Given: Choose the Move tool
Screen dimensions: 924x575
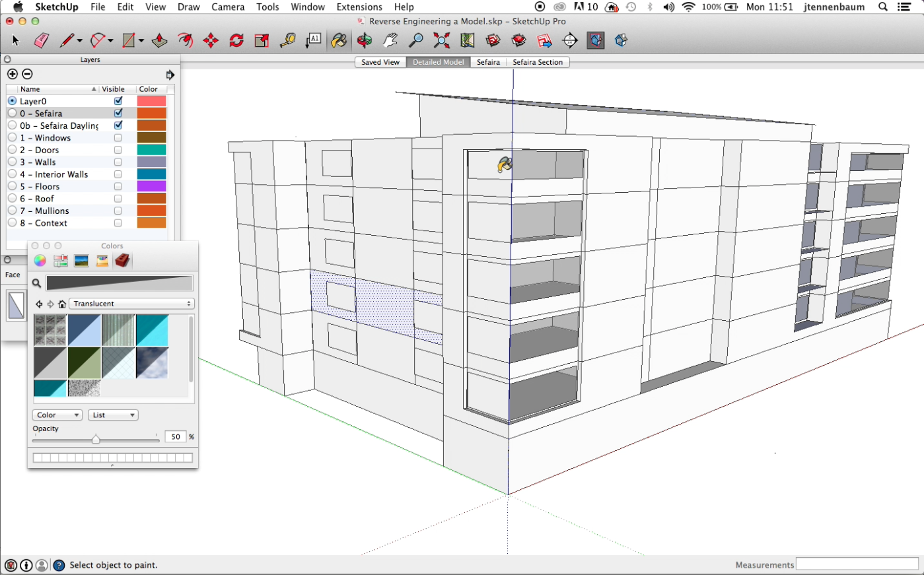Looking at the screenshot, I should [x=211, y=41].
